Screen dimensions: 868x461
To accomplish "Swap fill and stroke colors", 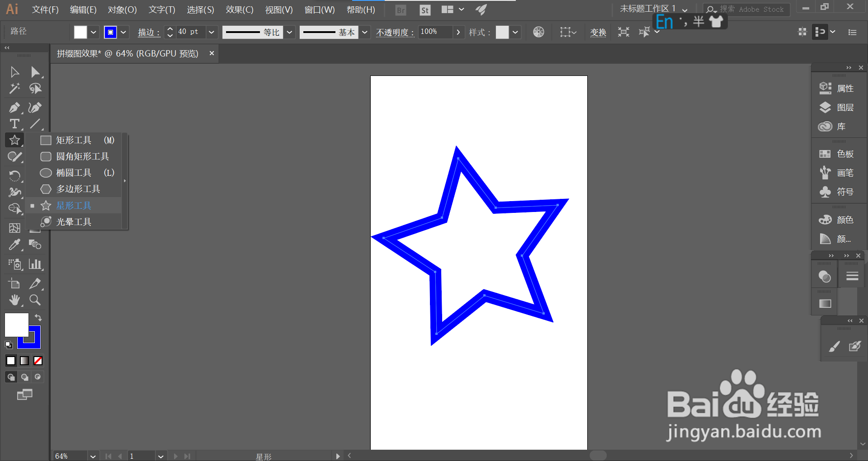I will (x=38, y=318).
